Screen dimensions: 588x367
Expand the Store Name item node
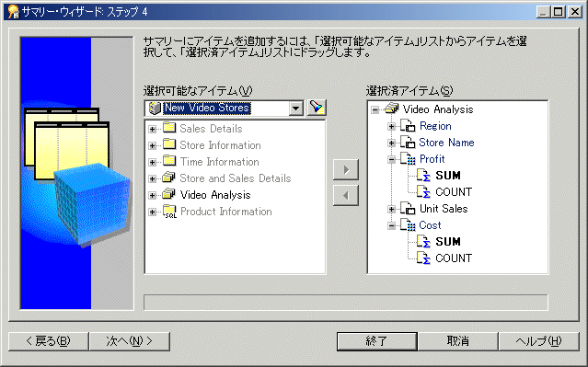pyautogui.click(x=391, y=143)
